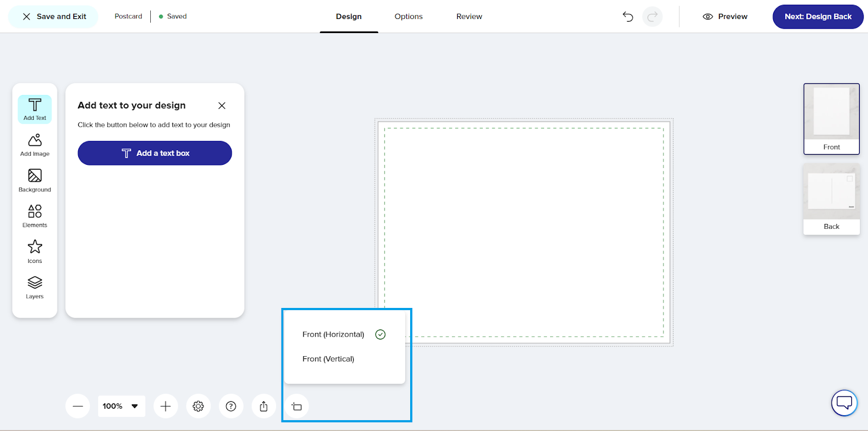Open the Add Image panel
The width and height of the screenshot is (868, 431).
[x=35, y=145]
